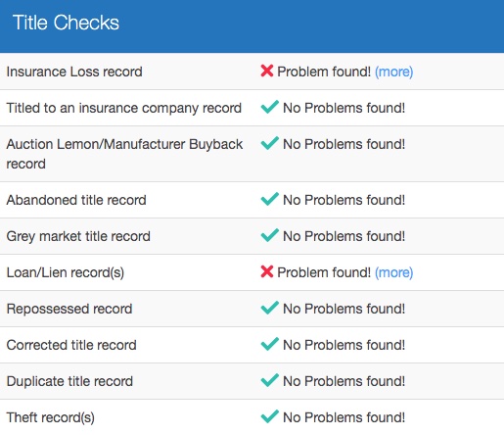Click 'No Problems found!' in Grey market row

point(344,236)
